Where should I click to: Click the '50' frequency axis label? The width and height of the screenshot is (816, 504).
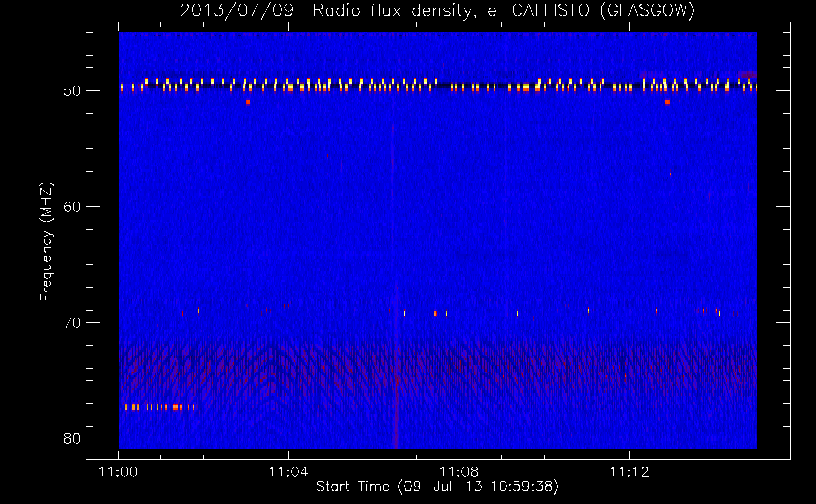[72, 91]
